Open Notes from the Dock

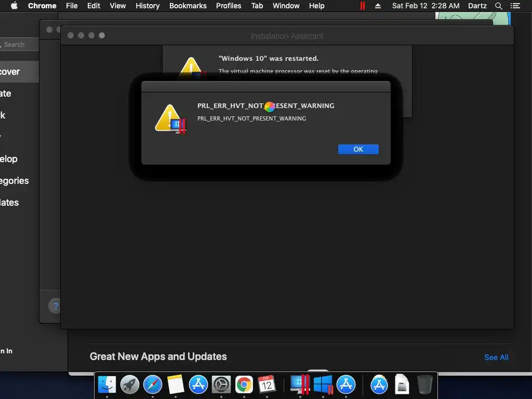point(176,384)
